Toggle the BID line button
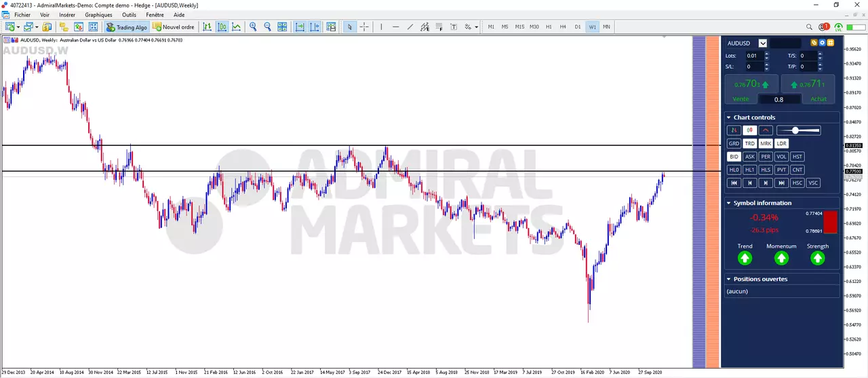This screenshot has width=868, height=378. pos(734,157)
